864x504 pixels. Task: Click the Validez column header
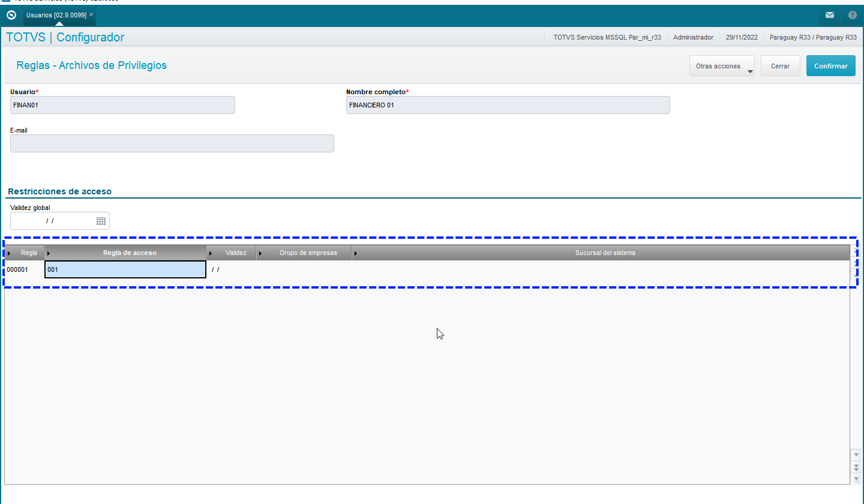coord(232,253)
